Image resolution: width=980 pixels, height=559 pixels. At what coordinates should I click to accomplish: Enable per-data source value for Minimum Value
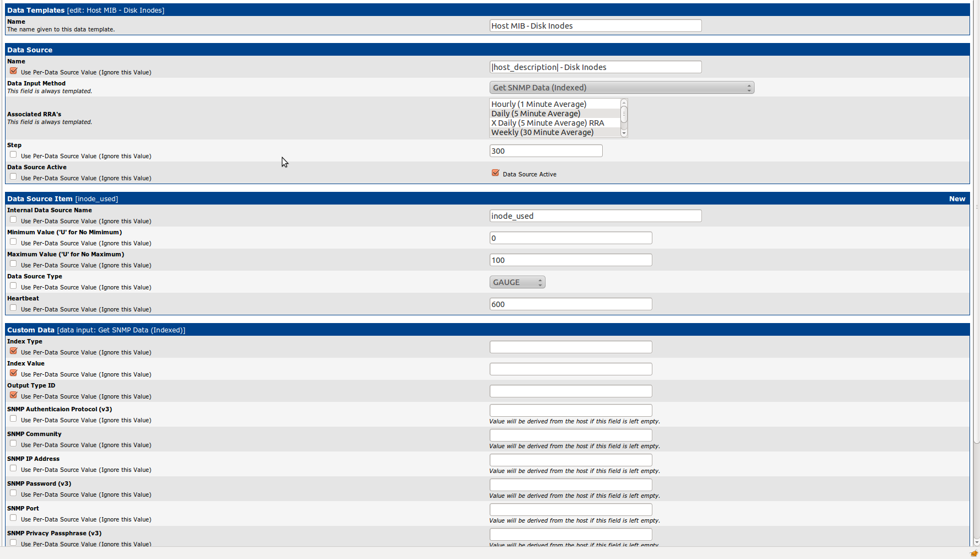(13, 242)
